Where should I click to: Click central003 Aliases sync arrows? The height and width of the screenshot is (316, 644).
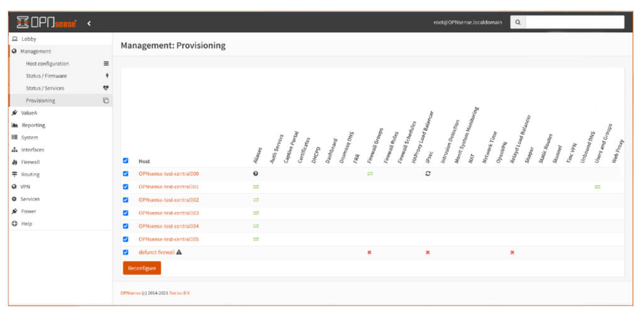[x=256, y=213]
